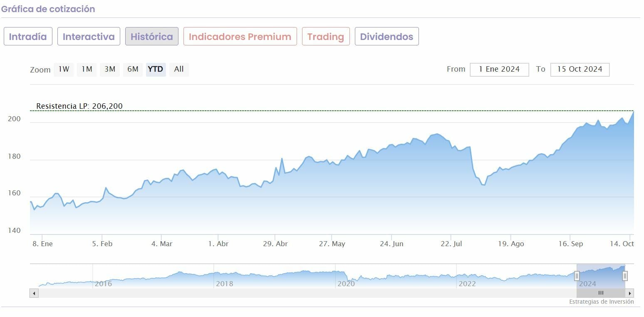Click the To date field
644x317 pixels.
(580, 70)
